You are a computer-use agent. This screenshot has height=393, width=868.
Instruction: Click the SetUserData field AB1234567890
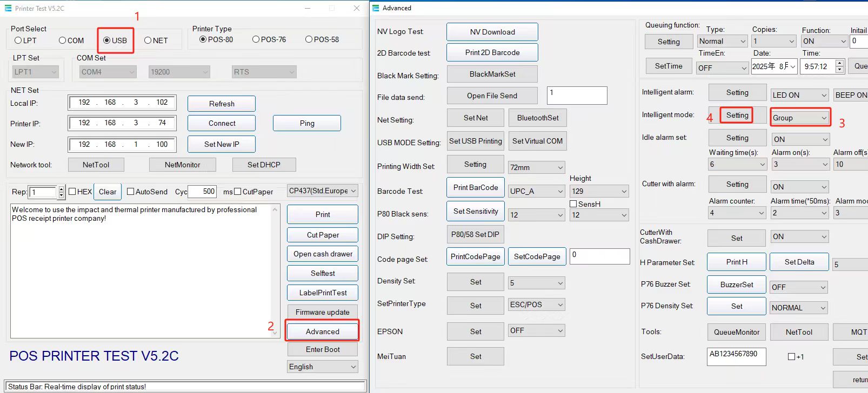coord(737,357)
